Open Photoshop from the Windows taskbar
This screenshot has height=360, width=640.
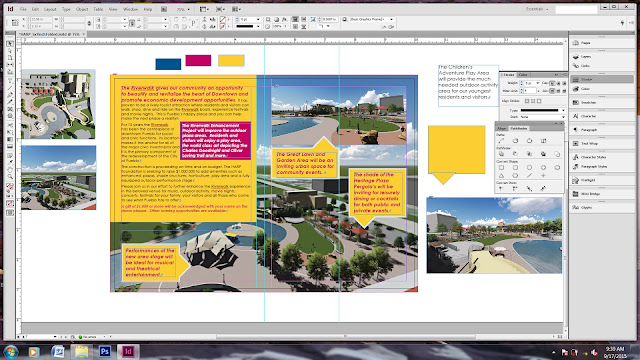pos(104,351)
